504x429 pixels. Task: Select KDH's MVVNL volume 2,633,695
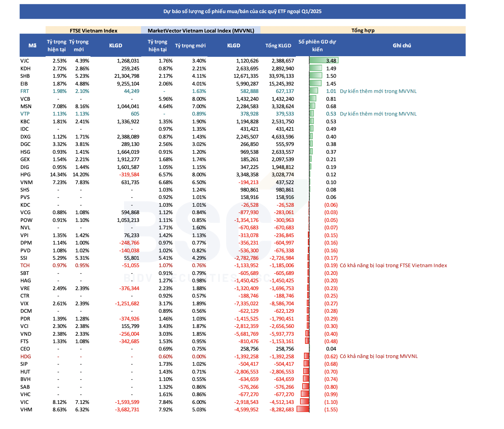[247, 69]
